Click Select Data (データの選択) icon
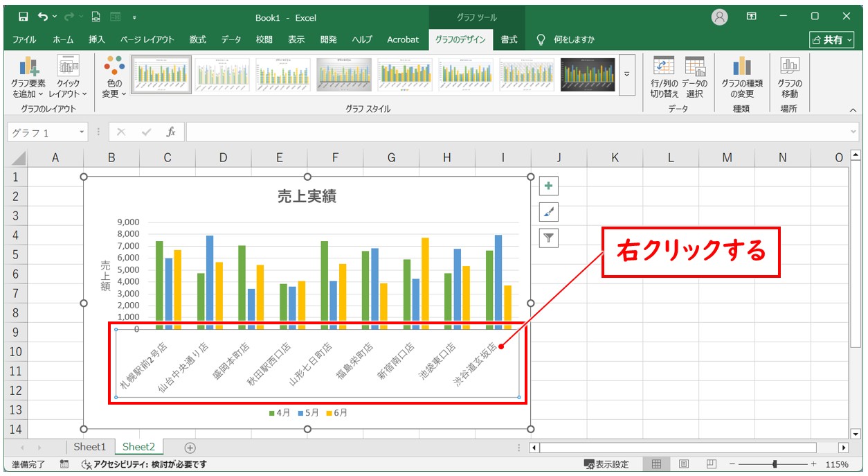 coord(694,78)
